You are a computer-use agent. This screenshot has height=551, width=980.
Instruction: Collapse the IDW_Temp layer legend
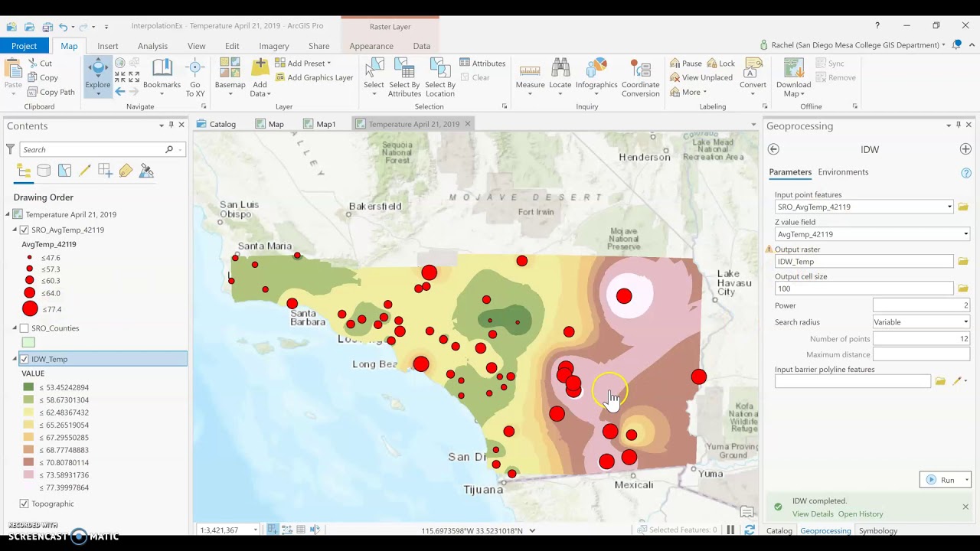[x=15, y=359]
